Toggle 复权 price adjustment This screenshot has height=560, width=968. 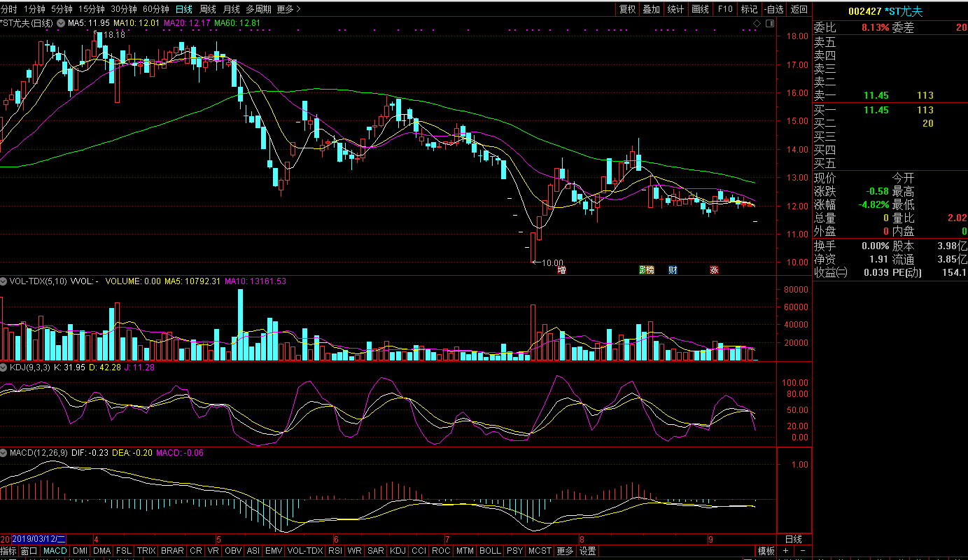[x=627, y=9]
